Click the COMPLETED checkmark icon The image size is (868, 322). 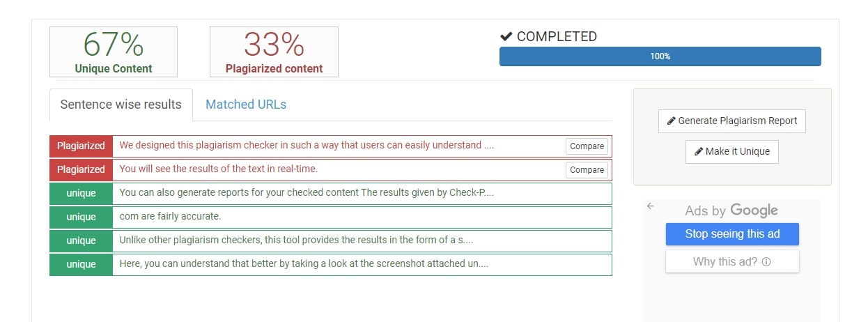pyautogui.click(x=506, y=36)
